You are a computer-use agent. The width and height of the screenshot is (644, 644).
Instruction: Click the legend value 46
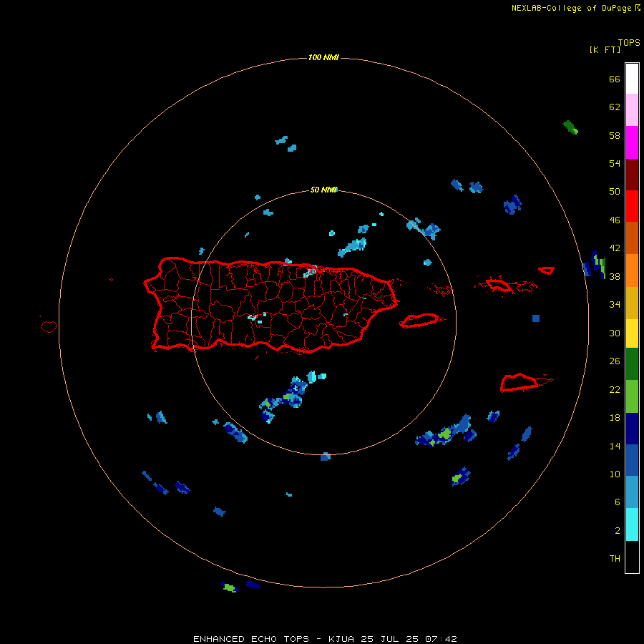[615, 220]
